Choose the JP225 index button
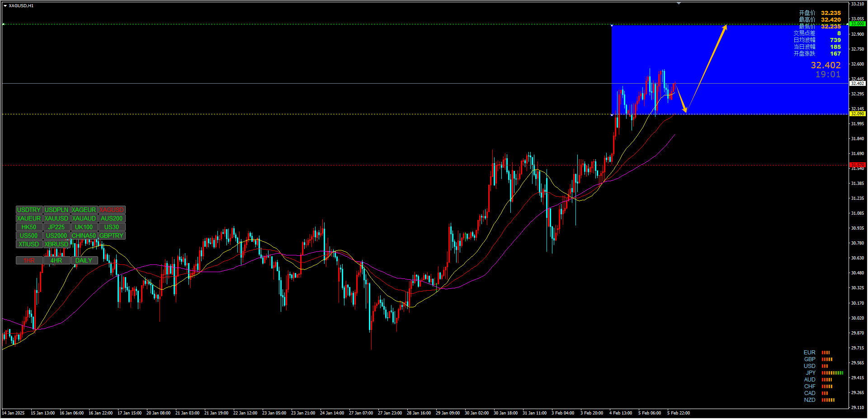Screen dimensions: 868x419 point(57,227)
